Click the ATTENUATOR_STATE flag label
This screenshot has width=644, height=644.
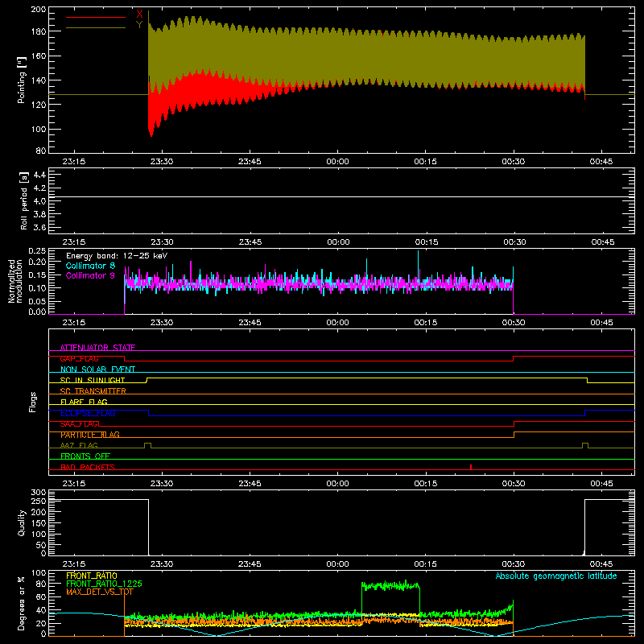(97, 348)
